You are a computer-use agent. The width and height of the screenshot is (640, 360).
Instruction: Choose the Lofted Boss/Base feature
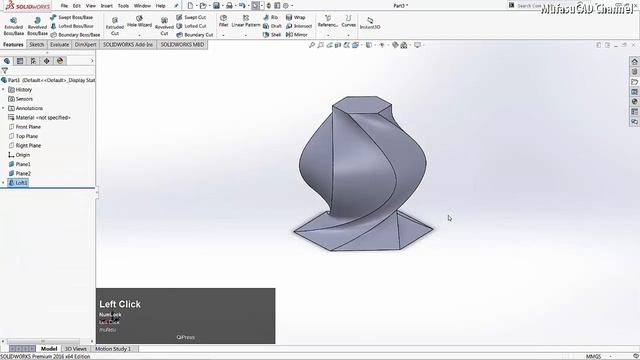coord(72,26)
